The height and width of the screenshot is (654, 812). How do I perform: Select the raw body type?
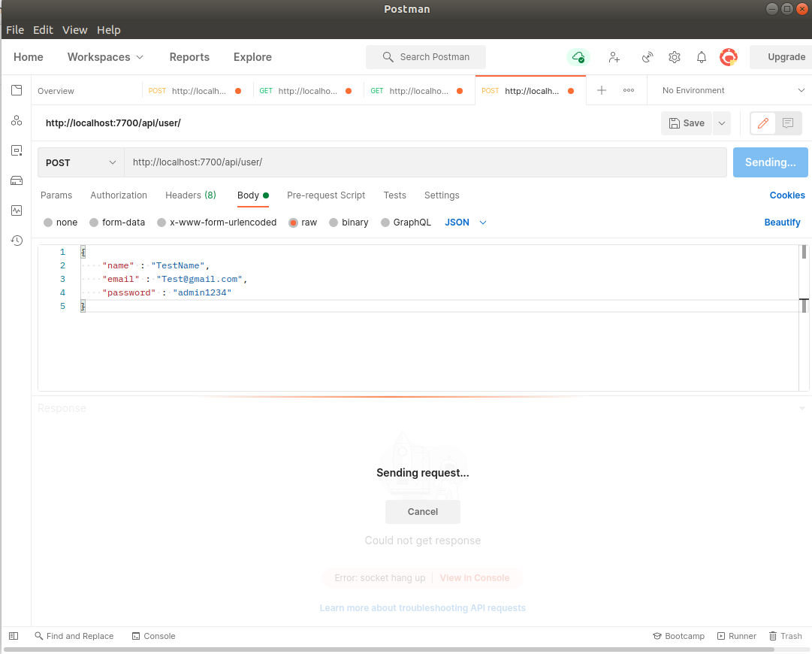pyautogui.click(x=293, y=223)
